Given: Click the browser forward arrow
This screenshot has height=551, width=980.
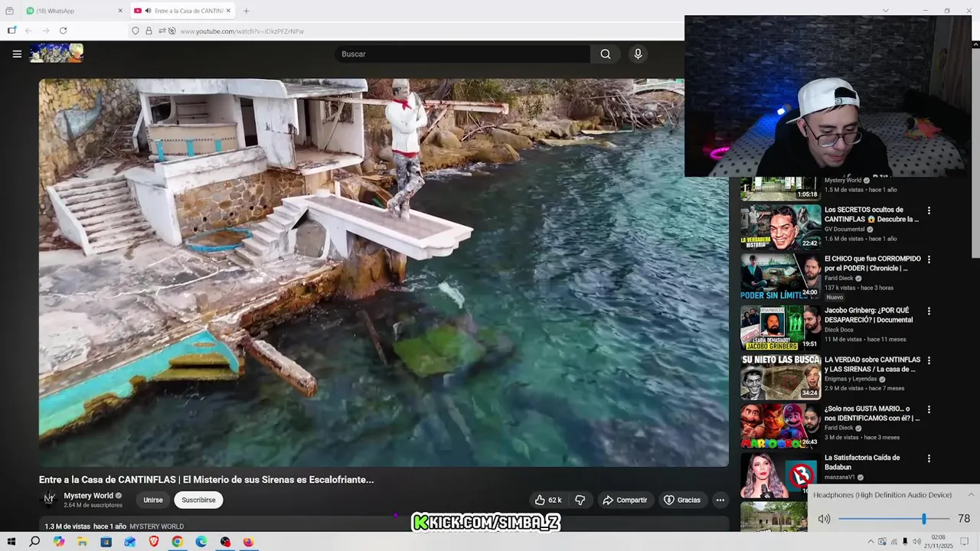Looking at the screenshot, I should (x=46, y=31).
